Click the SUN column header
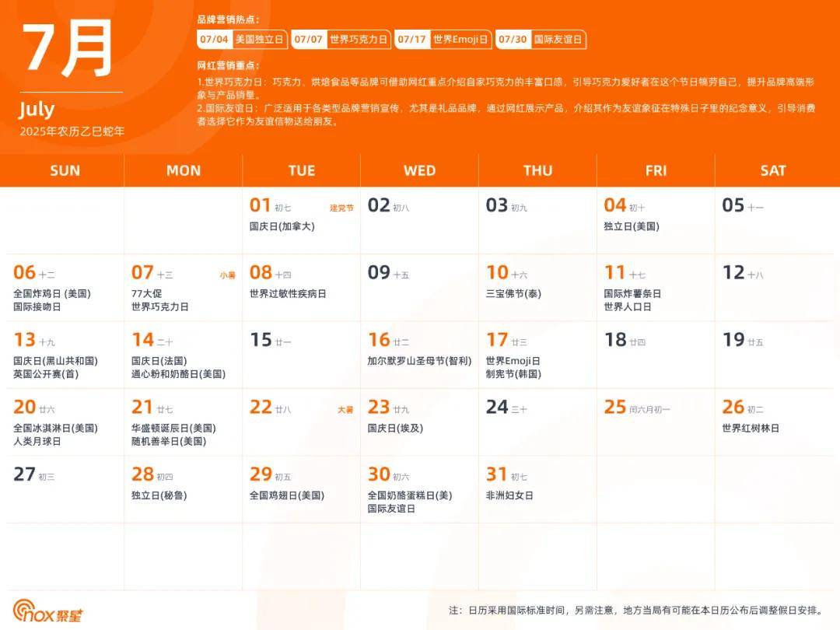The image size is (840, 630). tap(65, 170)
